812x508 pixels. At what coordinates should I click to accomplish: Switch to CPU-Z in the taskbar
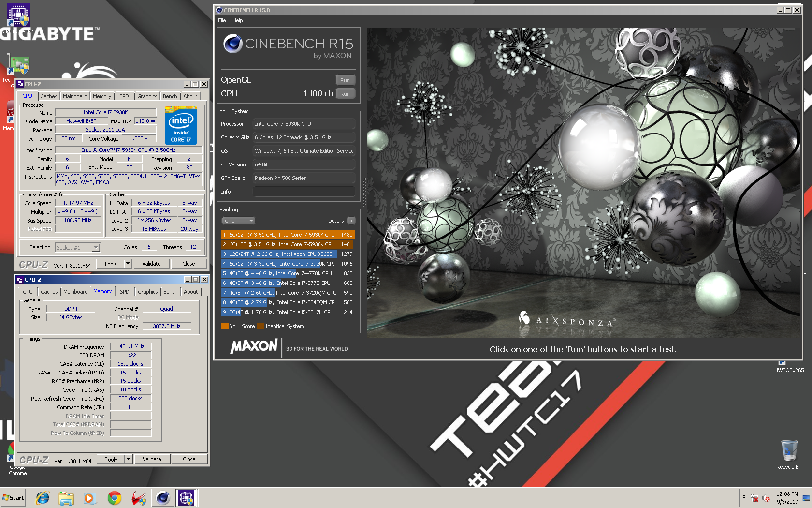pos(187,497)
